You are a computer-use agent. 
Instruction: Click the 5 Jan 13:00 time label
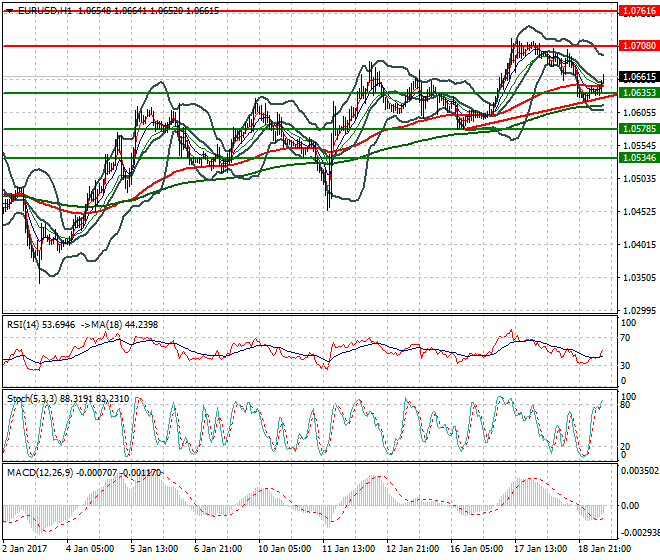coord(154,549)
